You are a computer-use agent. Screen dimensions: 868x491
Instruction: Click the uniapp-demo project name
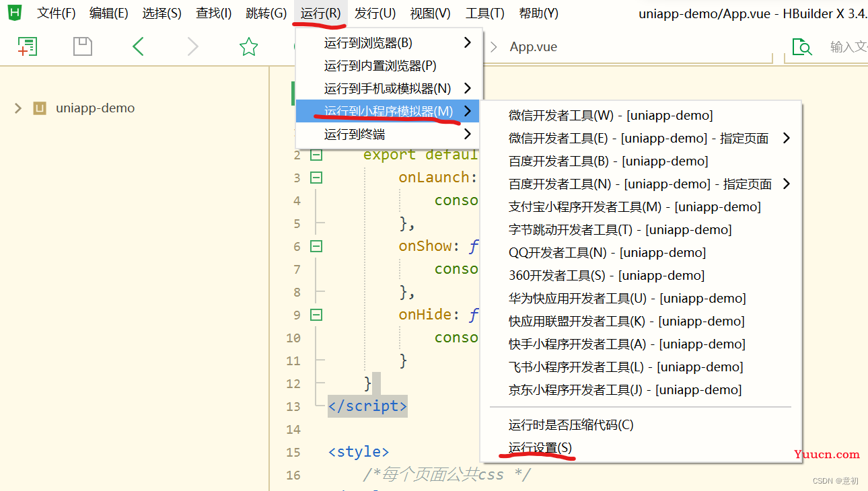96,108
